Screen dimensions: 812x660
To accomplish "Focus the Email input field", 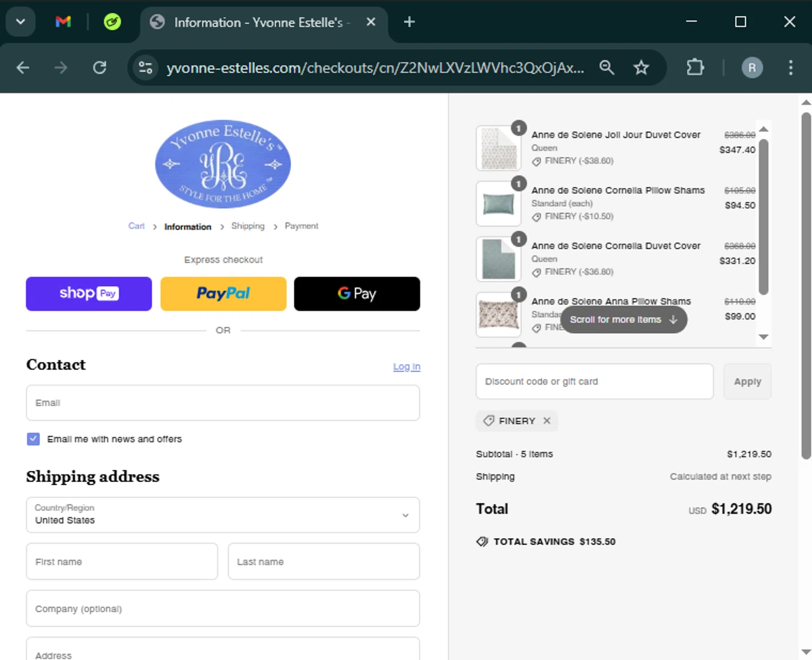I will point(223,403).
